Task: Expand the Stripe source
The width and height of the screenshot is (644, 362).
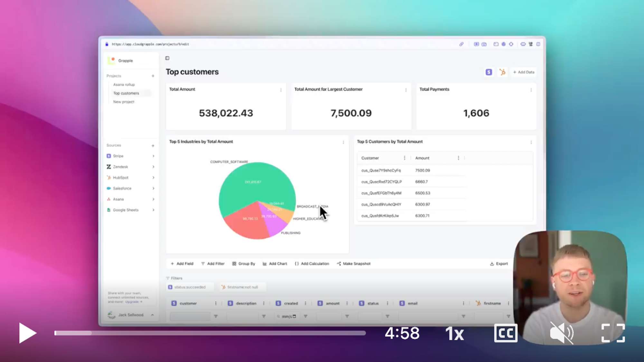Action: [x=153, y=156]
